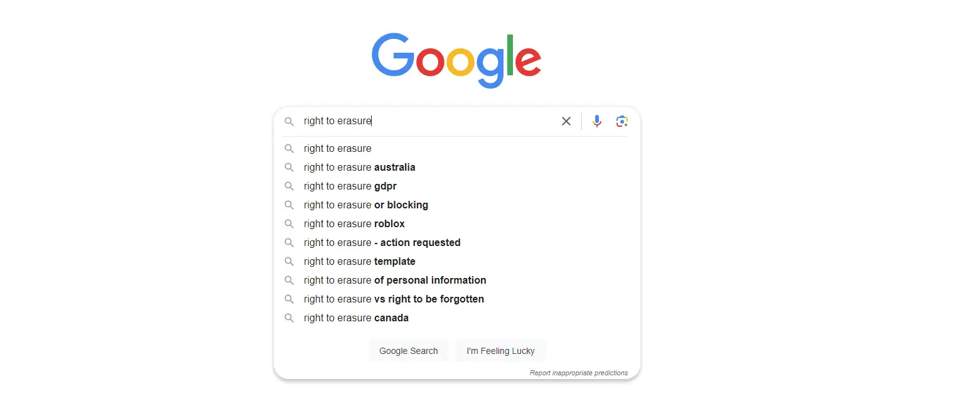Pick 'right to erasure or blocking' suggestion
This screenshot has width=980, height=396.
[x=365, y=205]
